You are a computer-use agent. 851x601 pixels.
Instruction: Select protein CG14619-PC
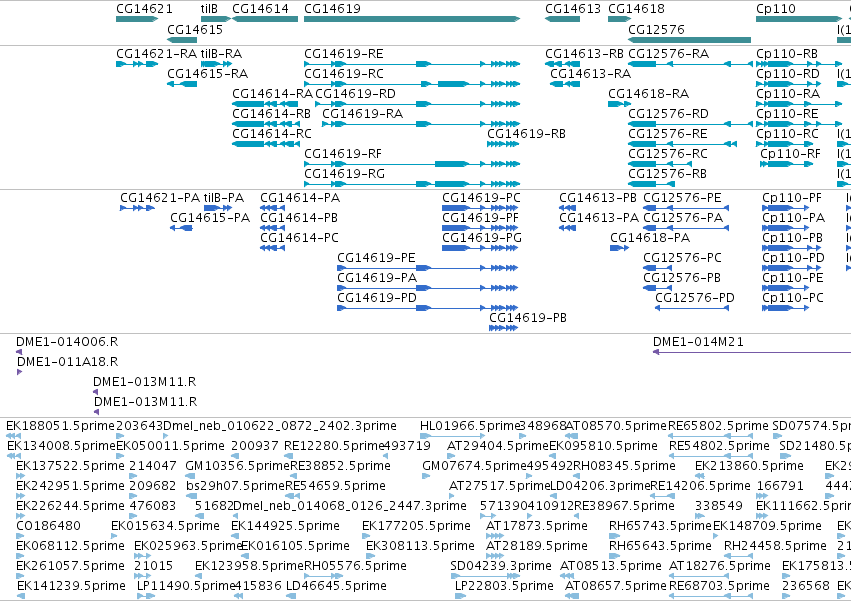tap(481, 198)
